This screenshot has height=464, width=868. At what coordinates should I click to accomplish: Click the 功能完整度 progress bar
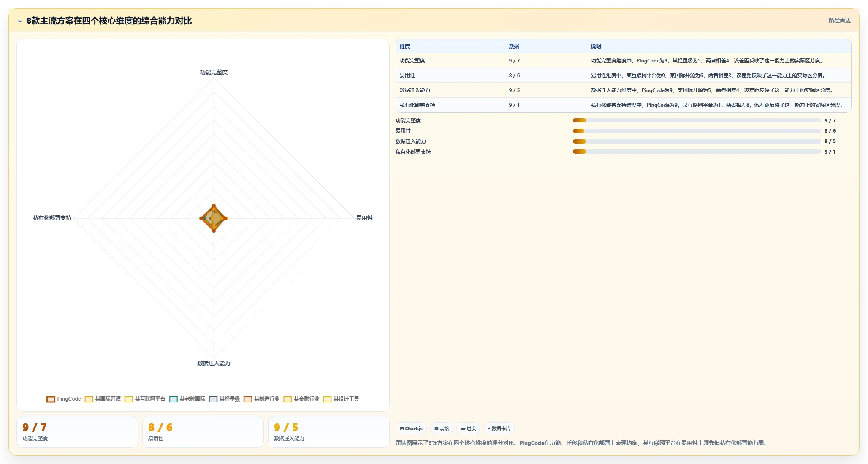697,120
